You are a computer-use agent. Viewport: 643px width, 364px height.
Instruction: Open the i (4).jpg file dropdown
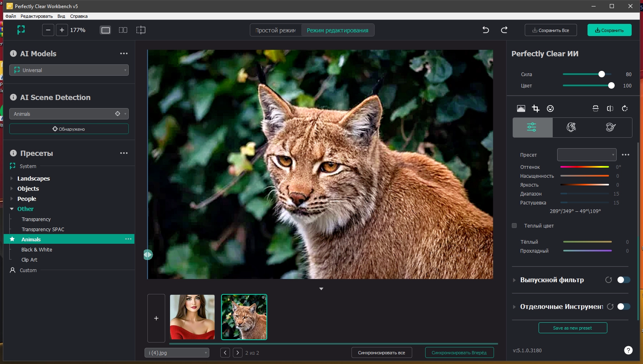pos(177,353)
